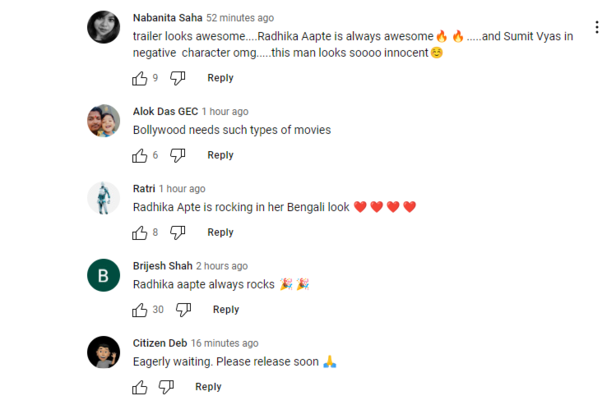
Task: Dislike Brijesh Shah's comment
Action: pos(184,310)
